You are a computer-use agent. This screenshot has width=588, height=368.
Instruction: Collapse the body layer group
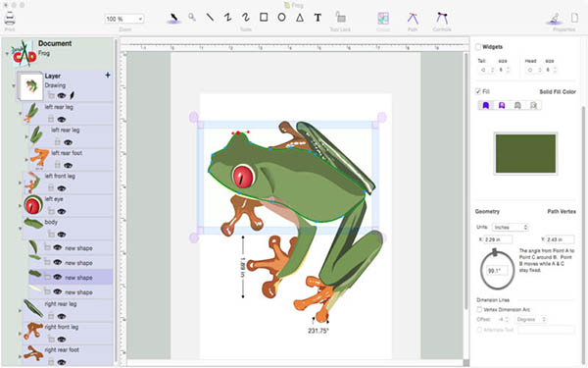point(20,229)
